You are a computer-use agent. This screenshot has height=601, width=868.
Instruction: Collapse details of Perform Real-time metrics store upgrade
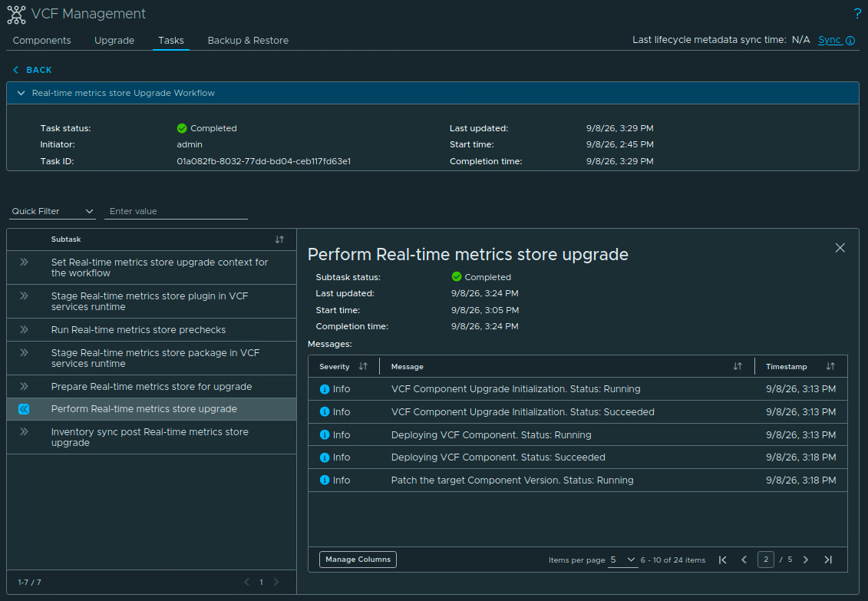[x=24, y=409]
